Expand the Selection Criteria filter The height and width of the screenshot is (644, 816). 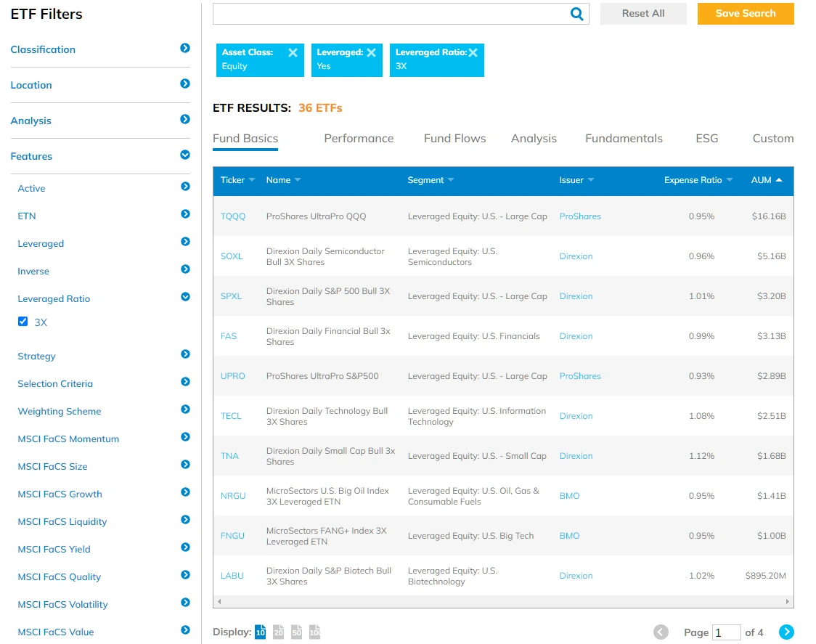pyautogui.click(x=185, y=382)
